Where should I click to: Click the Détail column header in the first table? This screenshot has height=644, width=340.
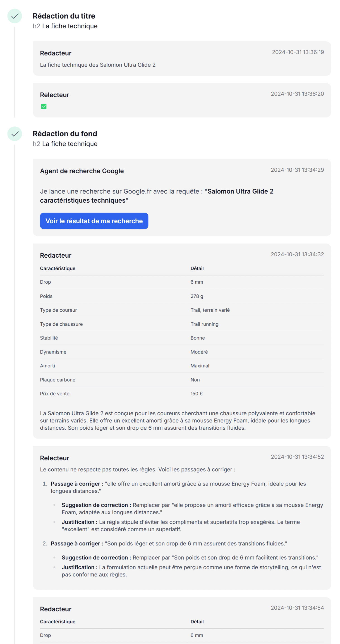pyautogui.click(x=197, y=268)
